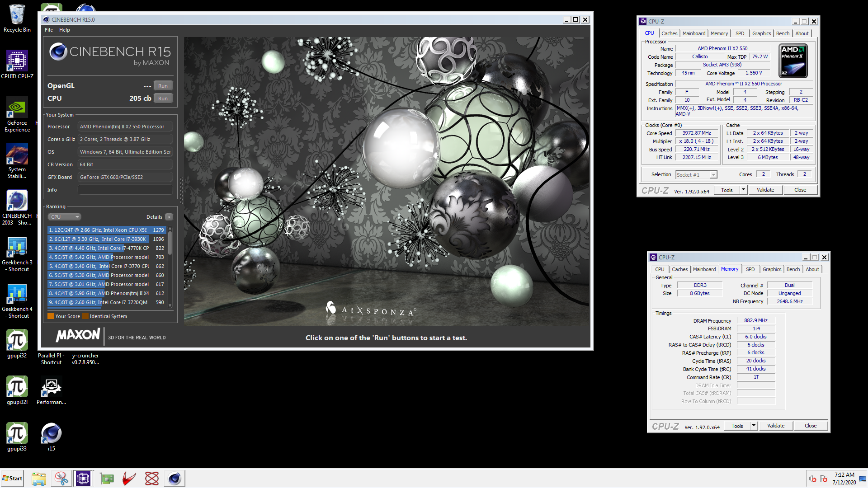Switch to CPU-Z via its taskbar icon
This screenshot has width=868, height=488.
point(83,478)
